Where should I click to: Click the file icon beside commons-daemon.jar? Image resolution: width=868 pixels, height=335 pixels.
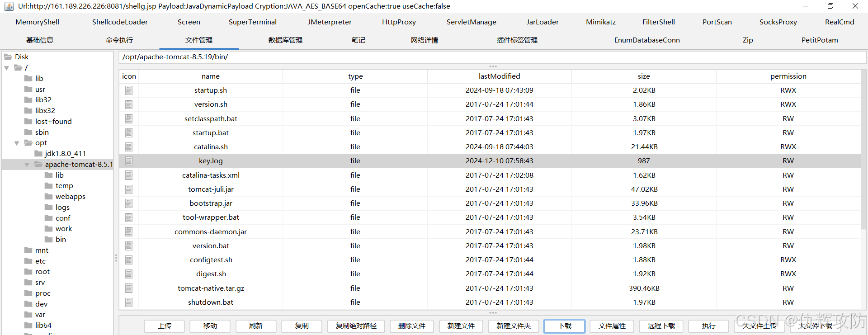click(x=129, y=232)
